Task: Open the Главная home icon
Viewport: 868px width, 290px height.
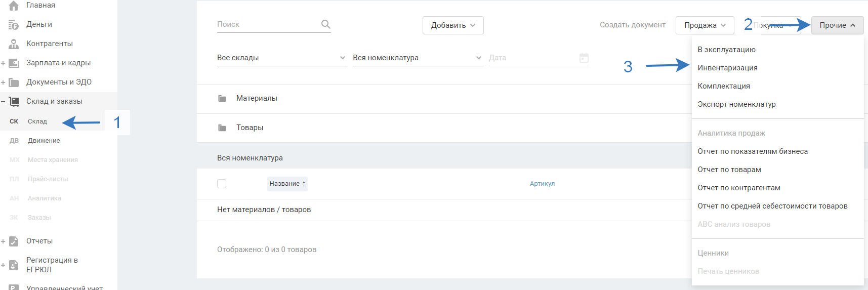Action: 14,6
